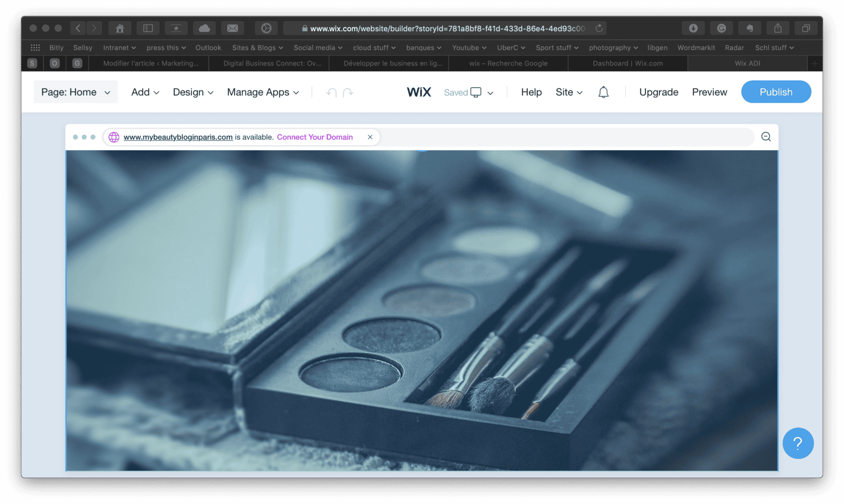Show all tabs overview icon

(806, 28)
